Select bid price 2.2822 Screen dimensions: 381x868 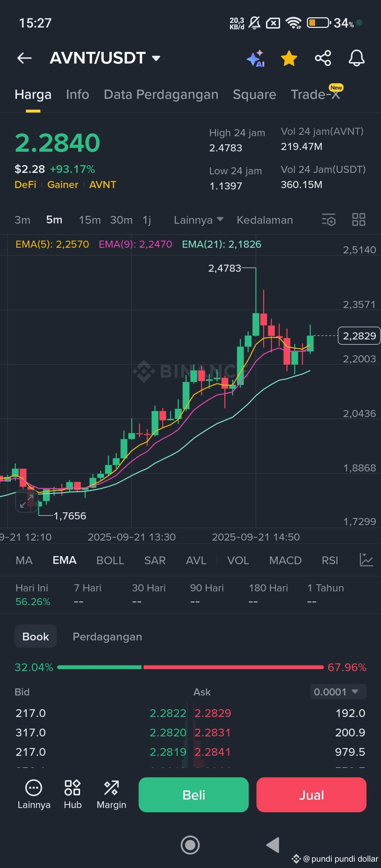point(168,713)
